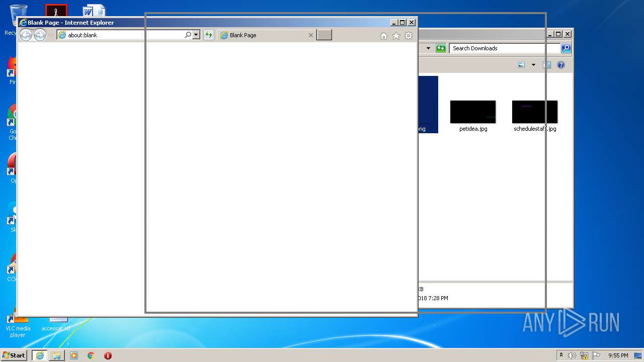Open a new tab in Internet Explorer
The height and width of the screenshot is (362, 644).
(324, 35)
